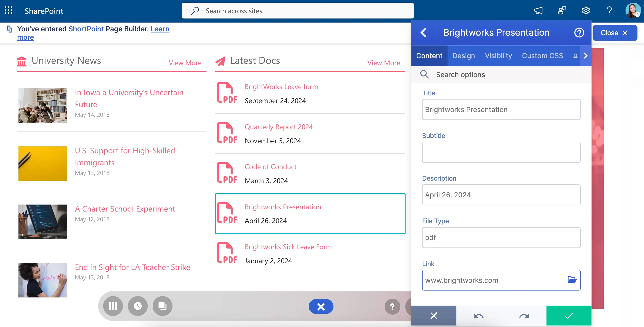The height and width of the screenshot is (327, 644).
Task: Cancel changes with the panel X button
Action: pos(434,315)
